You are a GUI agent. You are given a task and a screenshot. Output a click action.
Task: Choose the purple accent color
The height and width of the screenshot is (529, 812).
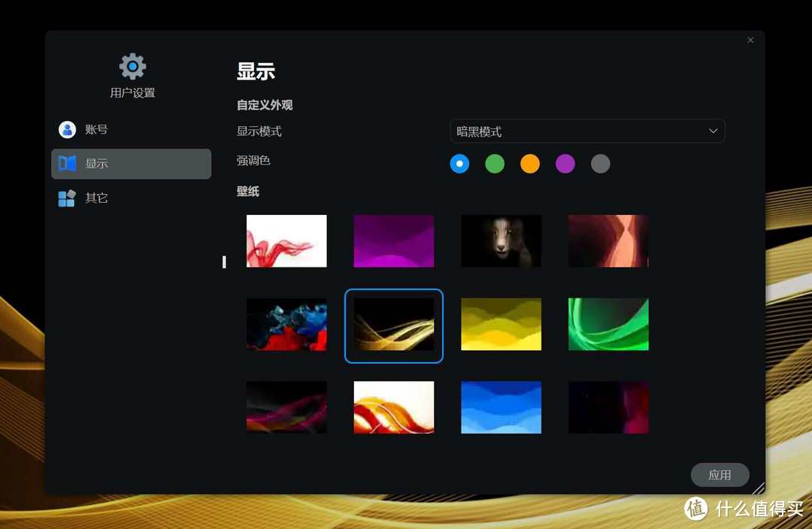coord(565,164)
